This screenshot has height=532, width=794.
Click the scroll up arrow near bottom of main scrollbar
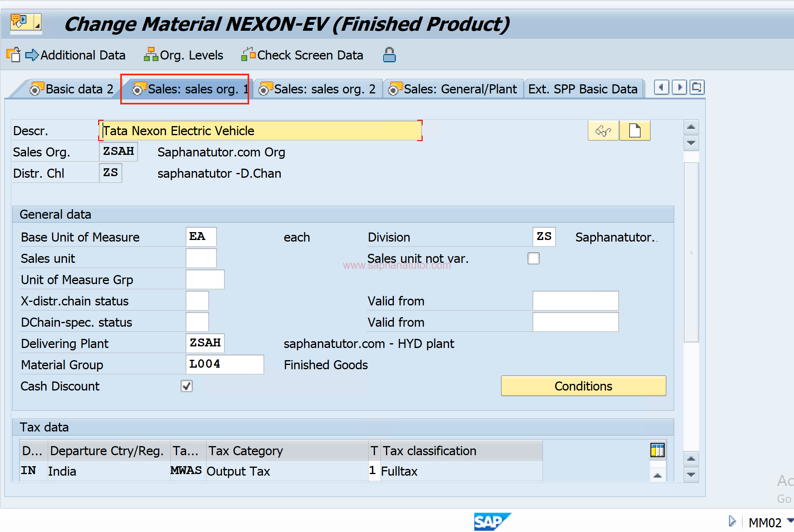[691, 459]
